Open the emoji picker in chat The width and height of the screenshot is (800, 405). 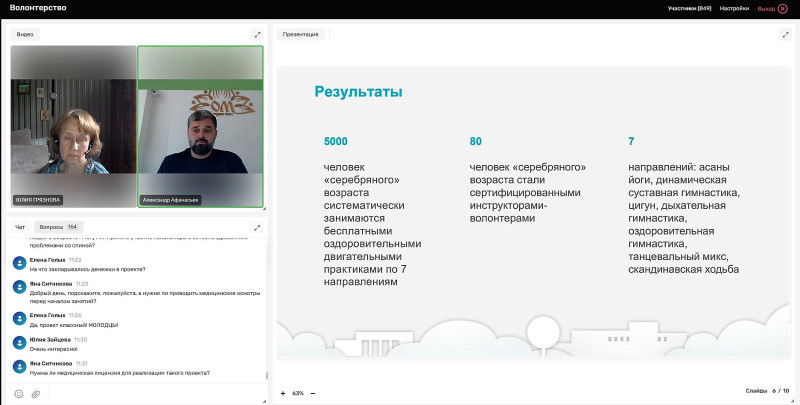coord(19,394)
